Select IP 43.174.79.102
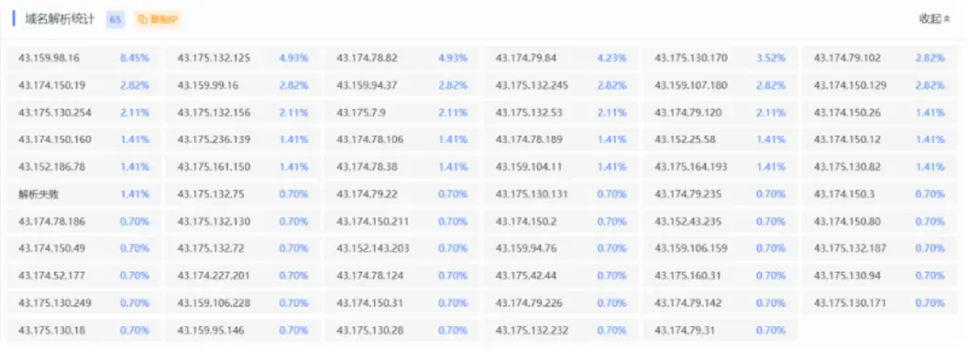 point(847,58)
